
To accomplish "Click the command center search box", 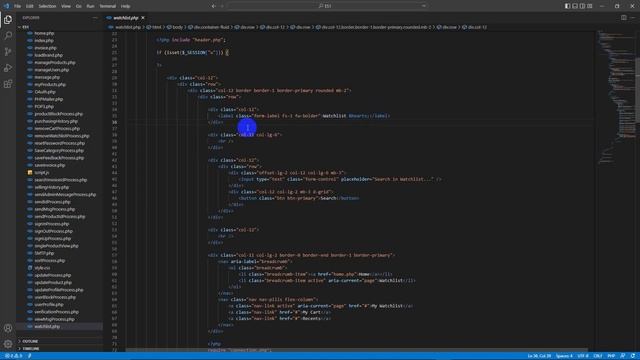I will (327, 6).
